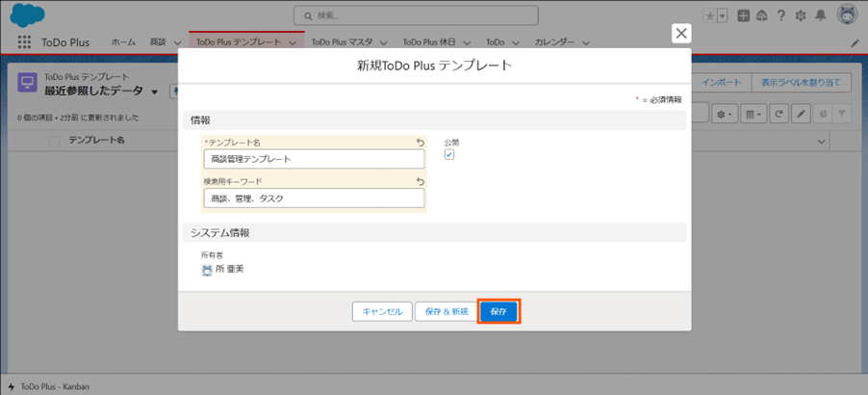
Task: Switch to ToDo Plus 休日 tab
Action: pos(429,42)
